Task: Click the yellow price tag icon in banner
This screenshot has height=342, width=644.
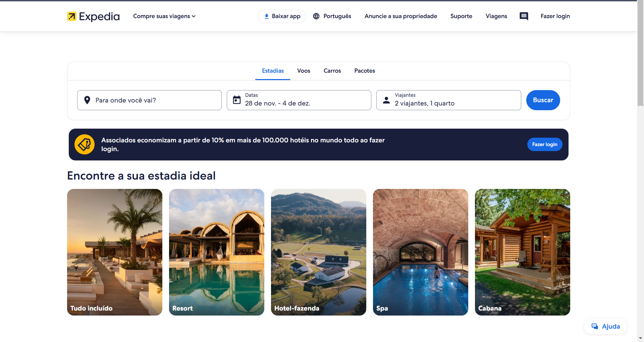Action: tap(85, 144)
